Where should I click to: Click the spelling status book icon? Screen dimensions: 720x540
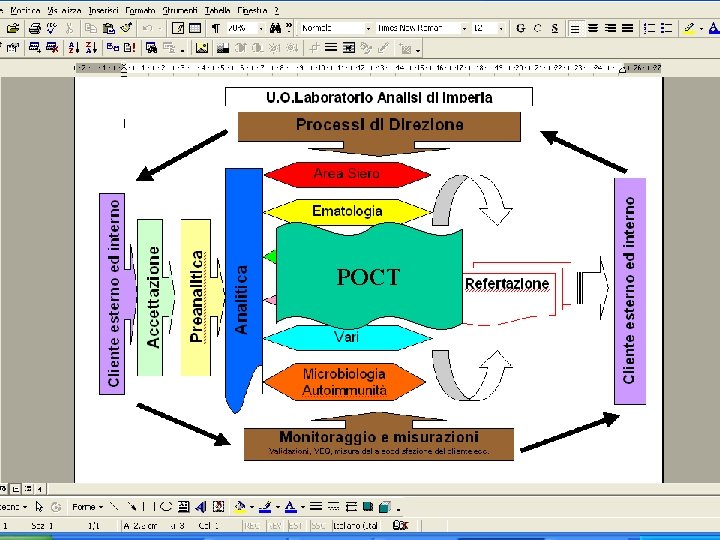(x=400, y=526)
